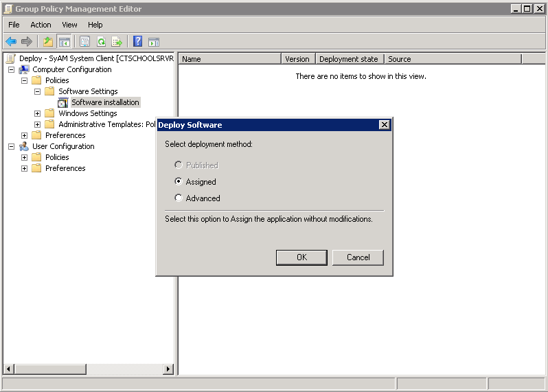Click the Export List toolbar icon

[117, 41]
